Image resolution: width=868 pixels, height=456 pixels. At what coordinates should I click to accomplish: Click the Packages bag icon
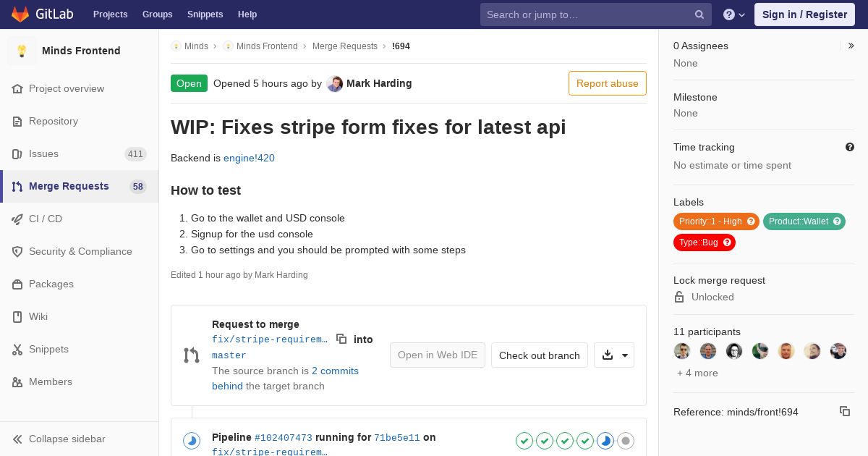coord(17,284)
